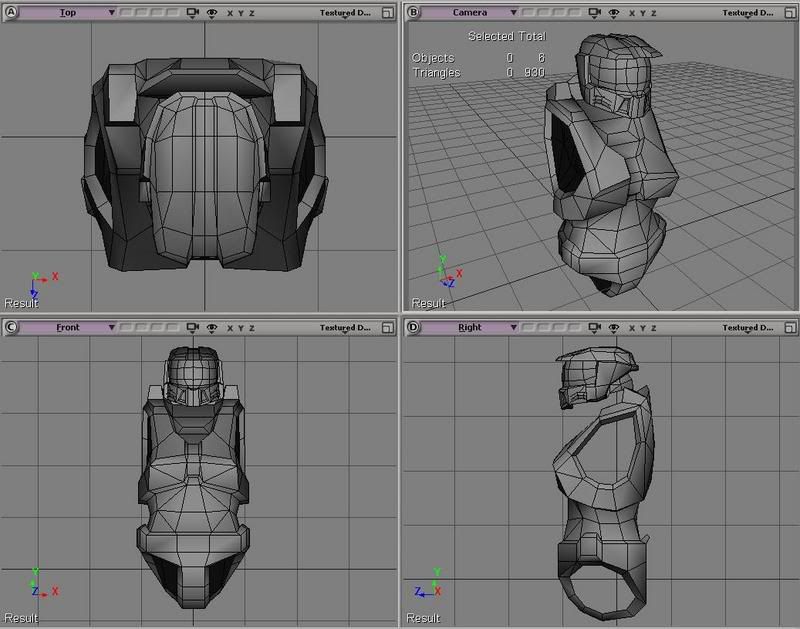Viewport: 800px width, 629px height.
Task: Click the viewport B letter icon
Action: (413, 12)
